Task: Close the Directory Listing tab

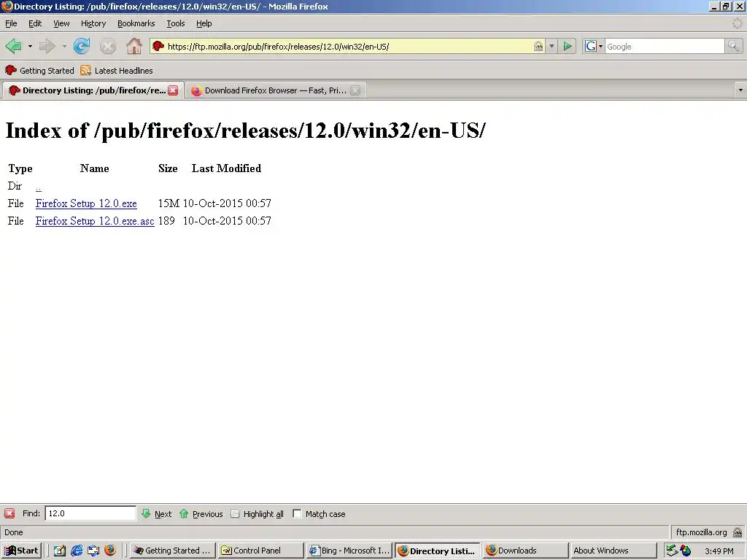Action: (x=173, y=90)
